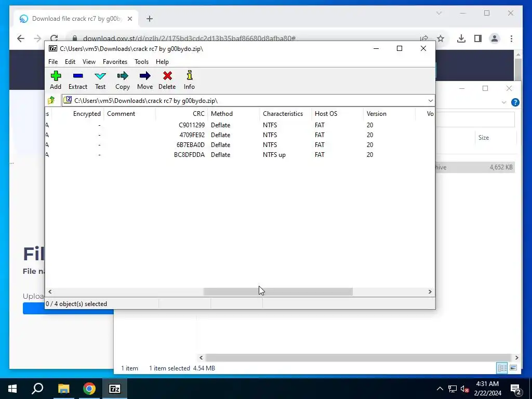Open Windows taskbar search
The width and height of the screenshot is (532, 399).
click(x=37, y=389)
